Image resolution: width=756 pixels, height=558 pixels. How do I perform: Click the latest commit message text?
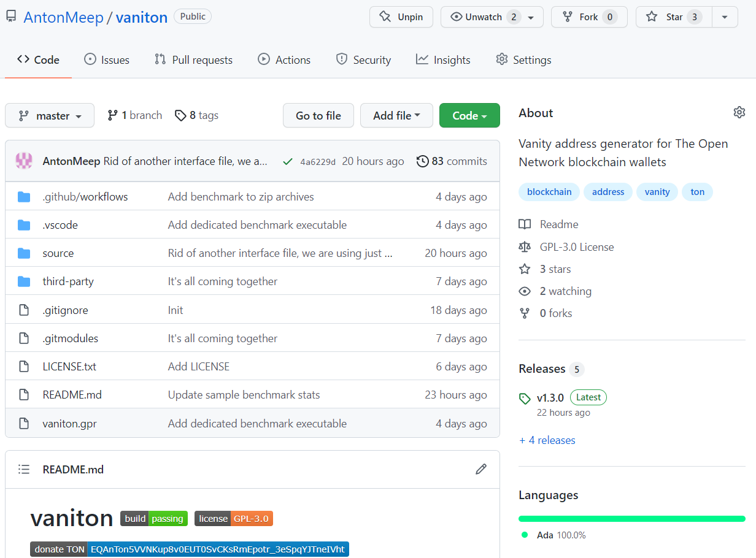[185, 161]
